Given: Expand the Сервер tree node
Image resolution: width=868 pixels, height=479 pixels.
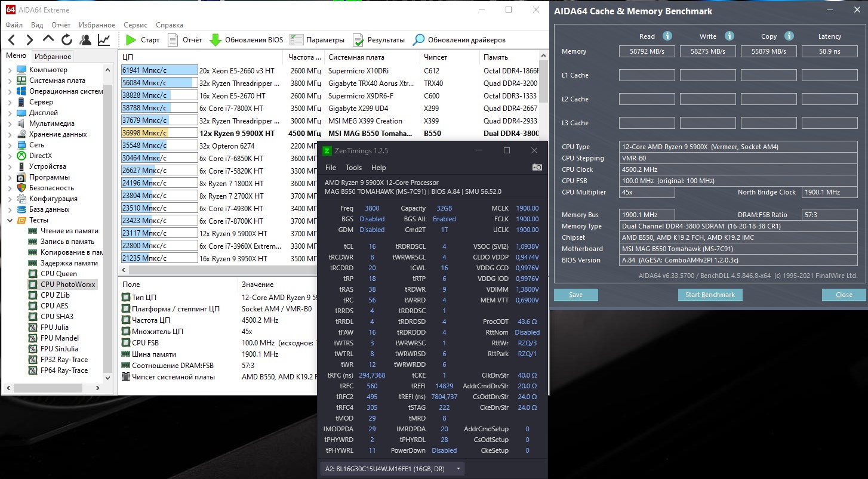Looking at the screenshot, I should click(x=10, y=102).
